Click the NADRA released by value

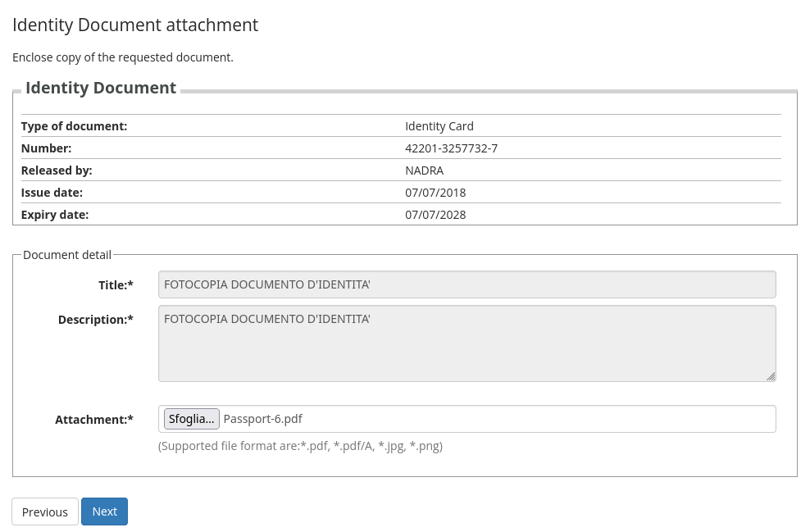point(424,171)
